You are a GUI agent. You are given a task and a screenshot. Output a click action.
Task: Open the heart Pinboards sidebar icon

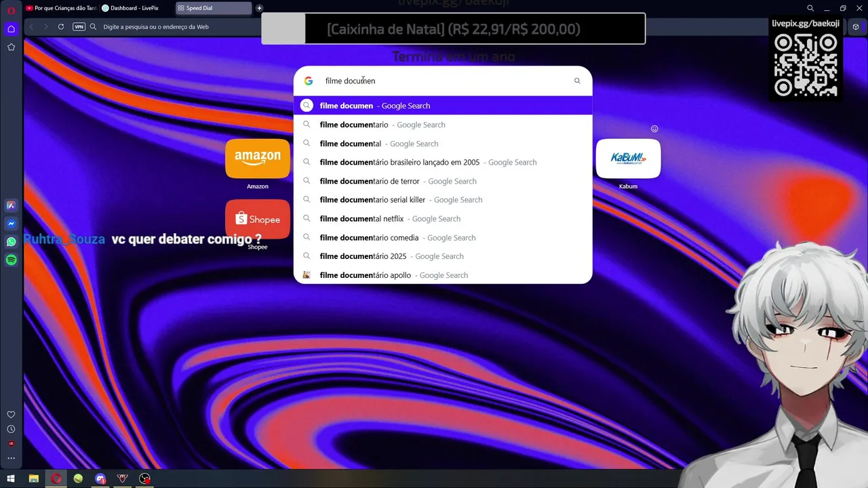coord(11,414)
